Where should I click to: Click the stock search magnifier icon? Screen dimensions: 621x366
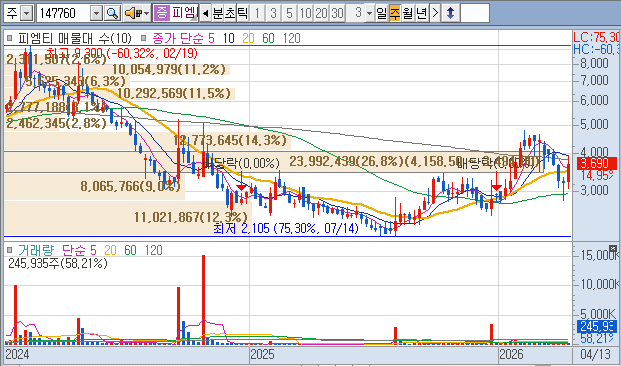point(112,13)
